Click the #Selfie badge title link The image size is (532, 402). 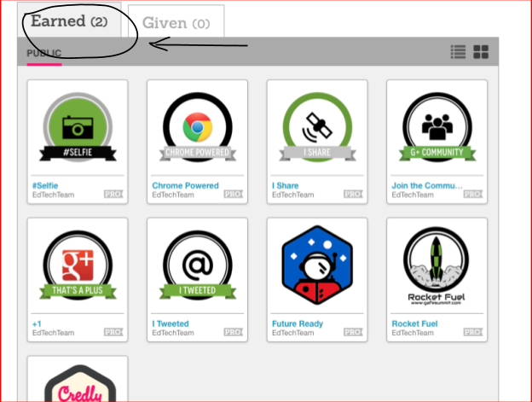tap(45, 186)
